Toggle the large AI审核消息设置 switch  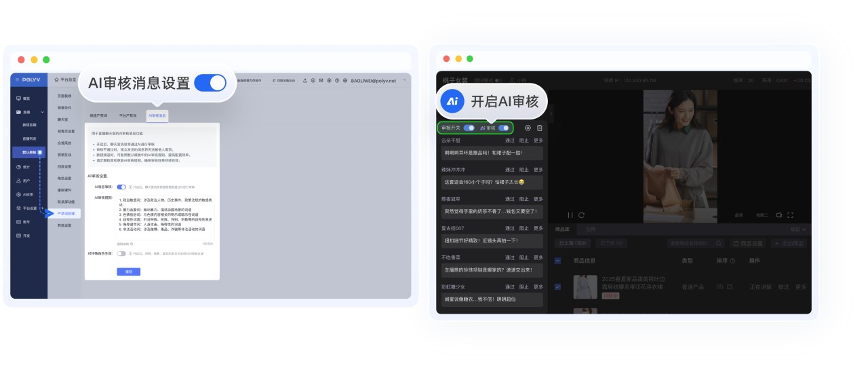[210, 83]
